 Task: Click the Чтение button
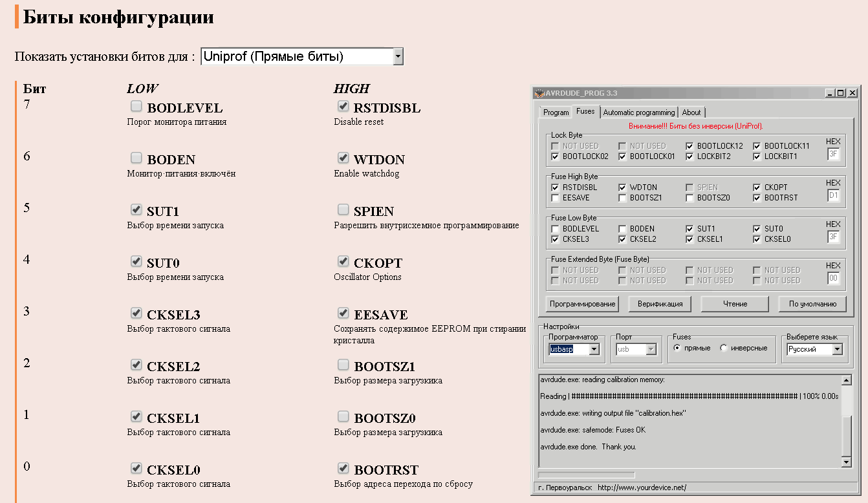(x=735, y=304)
